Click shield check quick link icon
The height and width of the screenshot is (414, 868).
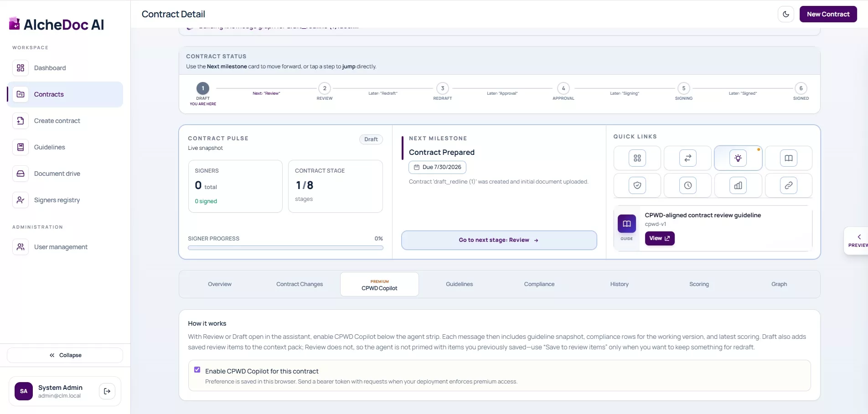coord(637,185)
